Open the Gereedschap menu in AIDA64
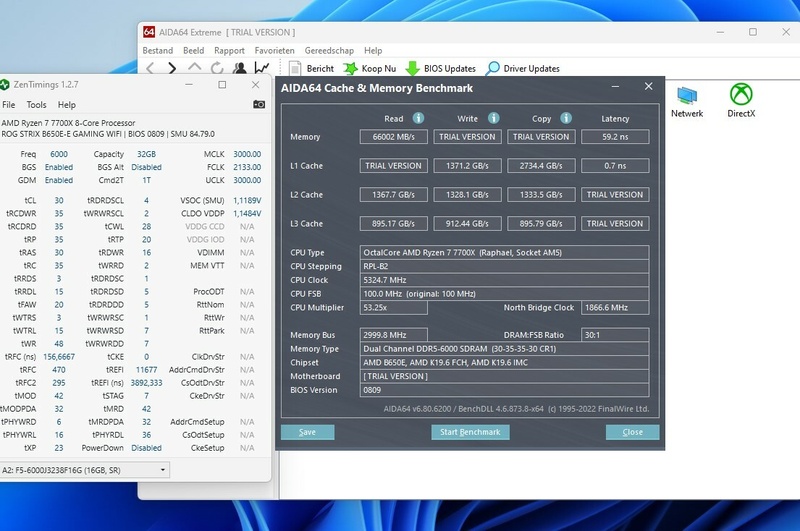 pyautogui.click(x=329, y=50)
